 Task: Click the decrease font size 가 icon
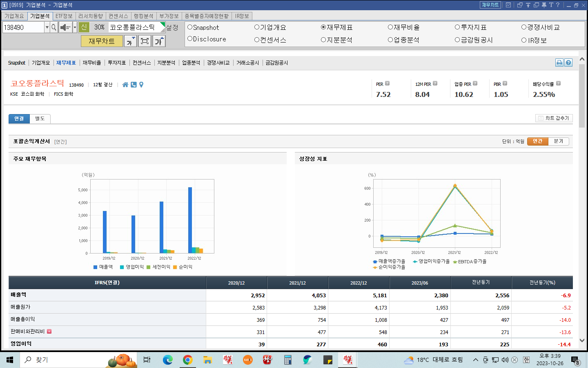(x=130, y=41)
